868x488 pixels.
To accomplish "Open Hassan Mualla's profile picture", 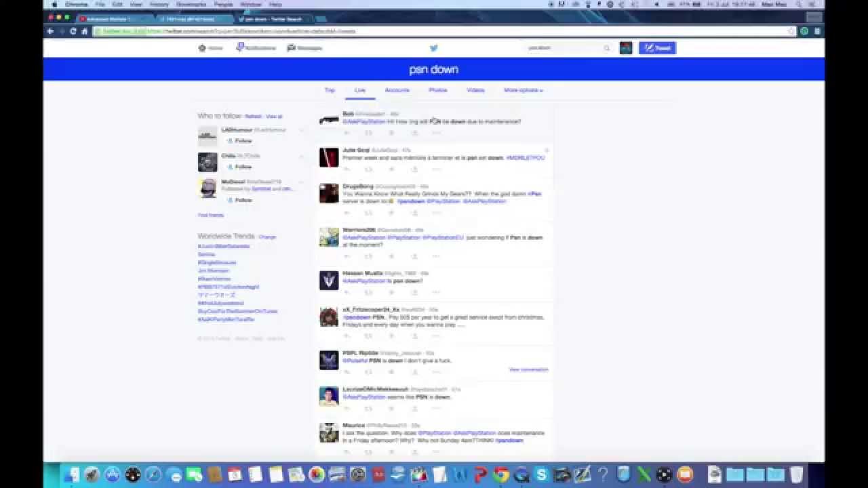I will click(x=329, y=281).
